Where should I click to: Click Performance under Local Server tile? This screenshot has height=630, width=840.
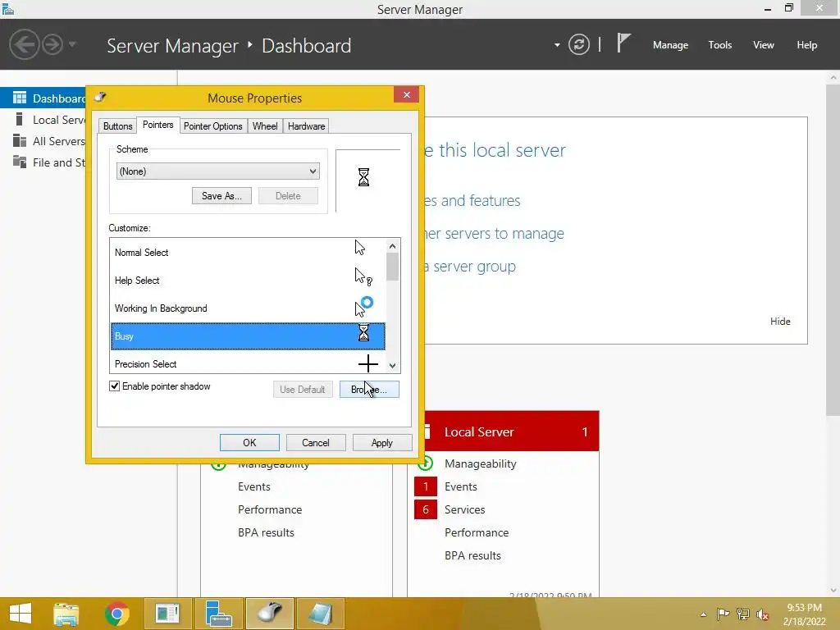(x=477, y=532)
